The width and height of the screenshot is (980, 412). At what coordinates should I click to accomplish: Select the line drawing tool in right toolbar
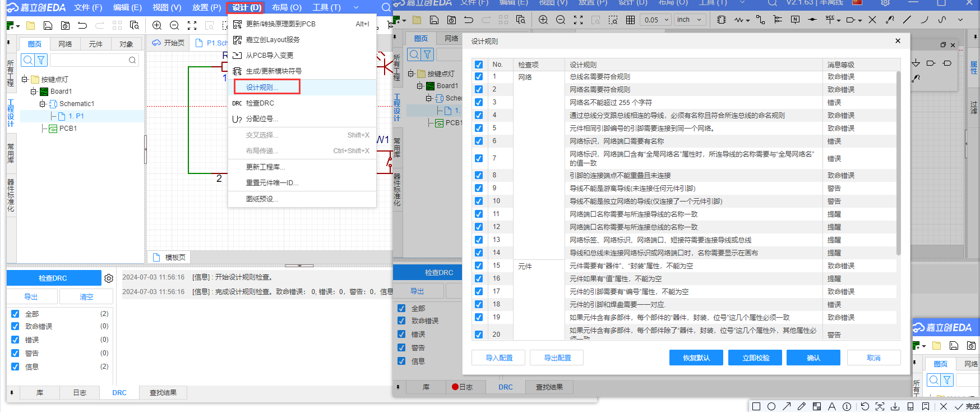(907, 20)
